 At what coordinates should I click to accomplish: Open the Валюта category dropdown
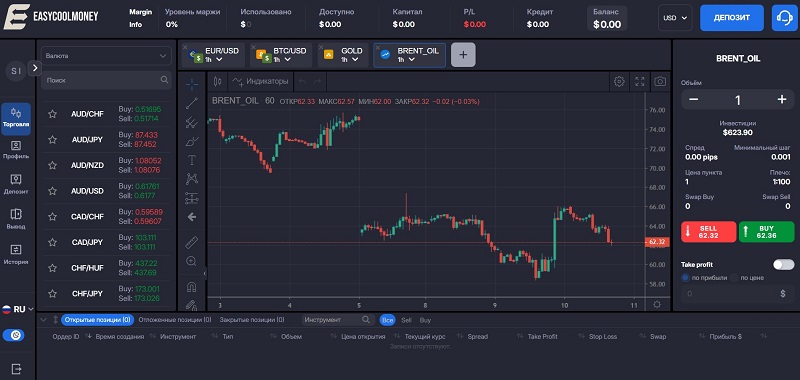coord(106,56)
